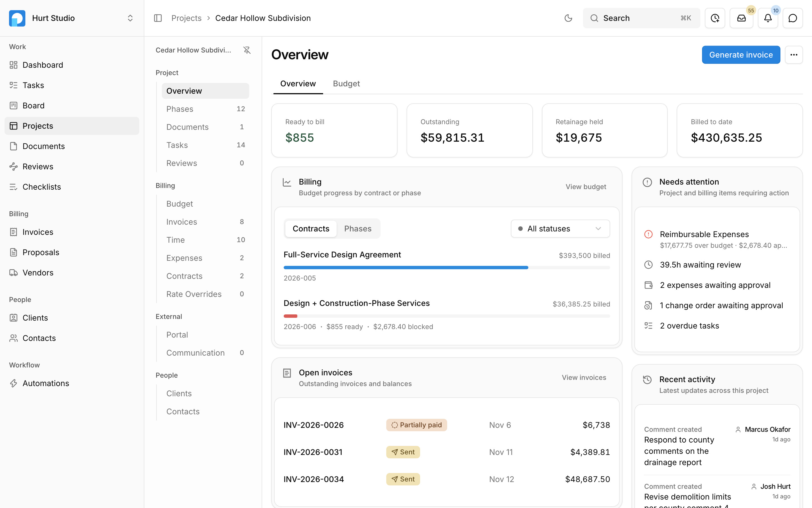Click View invoices link
This screenshot has height=508, width=812.
(x=584, y=378)
